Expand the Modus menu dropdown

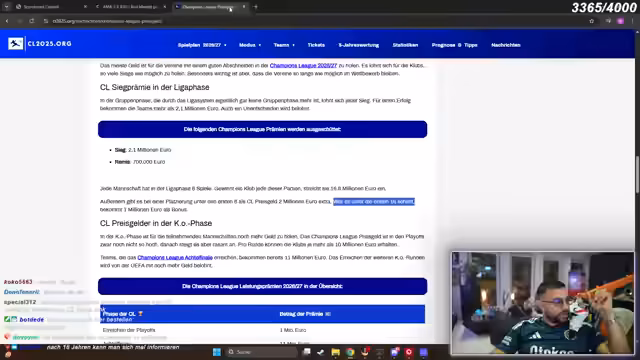pos(250,45)
